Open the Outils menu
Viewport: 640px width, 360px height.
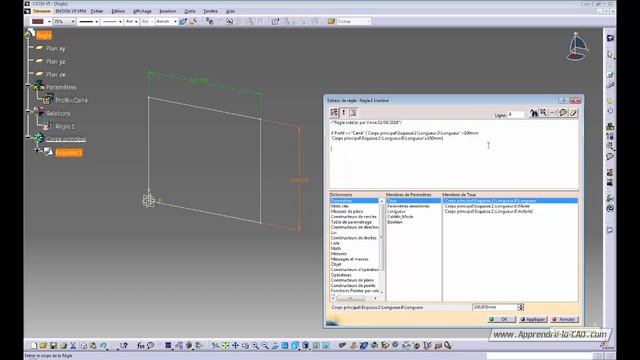click(190, 11)
